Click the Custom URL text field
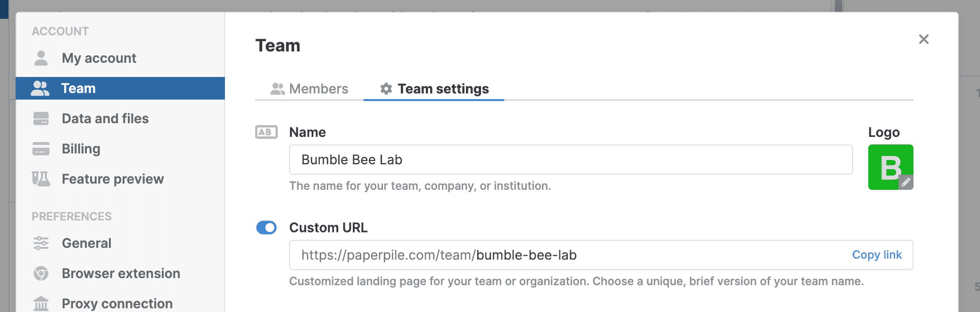The image size is (980, 312). click(563, 255)
